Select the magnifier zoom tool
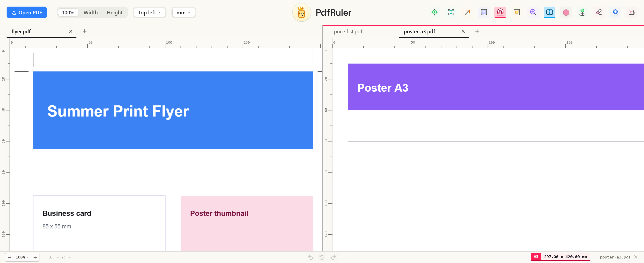The height and width of the screenshot is (263, 644). click(x=533, y=12)
